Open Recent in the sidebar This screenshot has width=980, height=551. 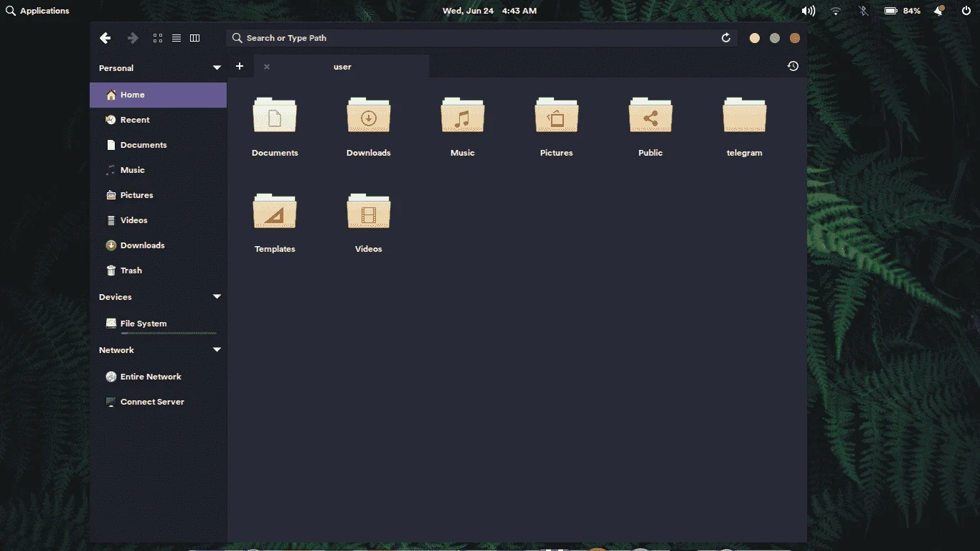(158, 120)
